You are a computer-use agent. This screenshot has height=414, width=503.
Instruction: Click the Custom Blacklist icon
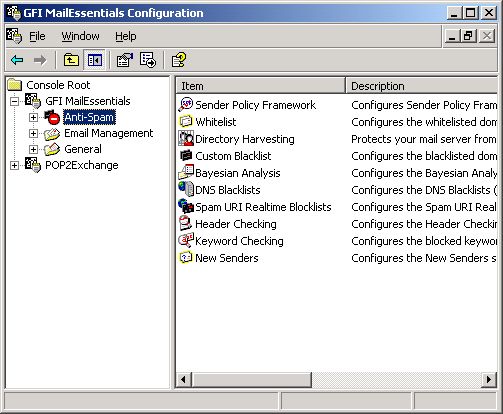tap(186, 156)
